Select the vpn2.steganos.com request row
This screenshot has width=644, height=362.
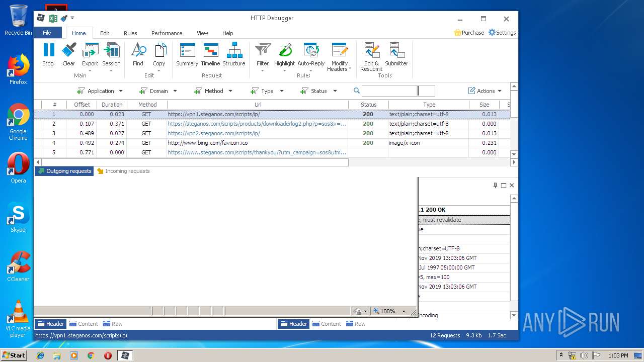[x=272, y=133]
